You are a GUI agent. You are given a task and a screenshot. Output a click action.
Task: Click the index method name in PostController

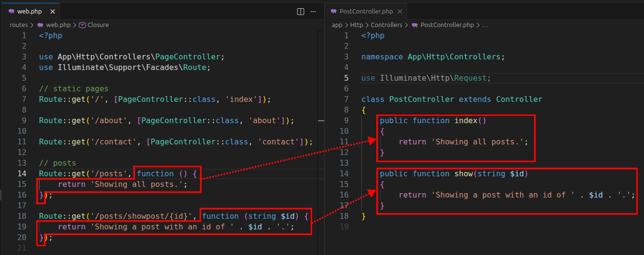(x=466, y=120)
